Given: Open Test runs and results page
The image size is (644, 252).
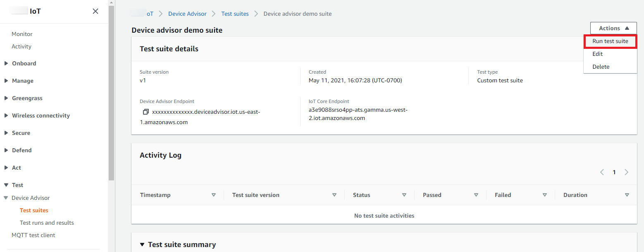Looking at the screenshot, I should coord(47,223).
